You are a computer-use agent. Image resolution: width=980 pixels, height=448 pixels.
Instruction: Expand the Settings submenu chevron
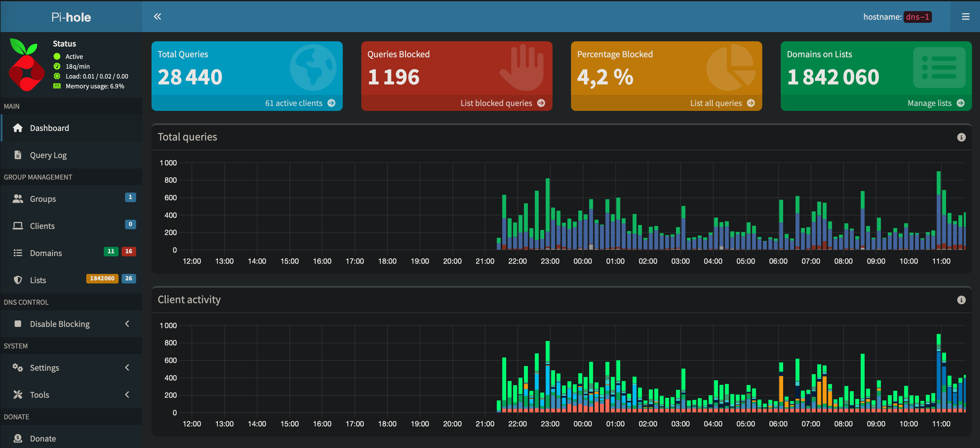click(x=127, y=368)
